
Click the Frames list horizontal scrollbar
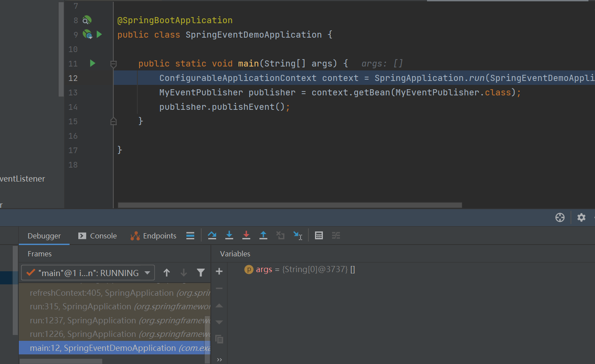(x=61, y=361)
